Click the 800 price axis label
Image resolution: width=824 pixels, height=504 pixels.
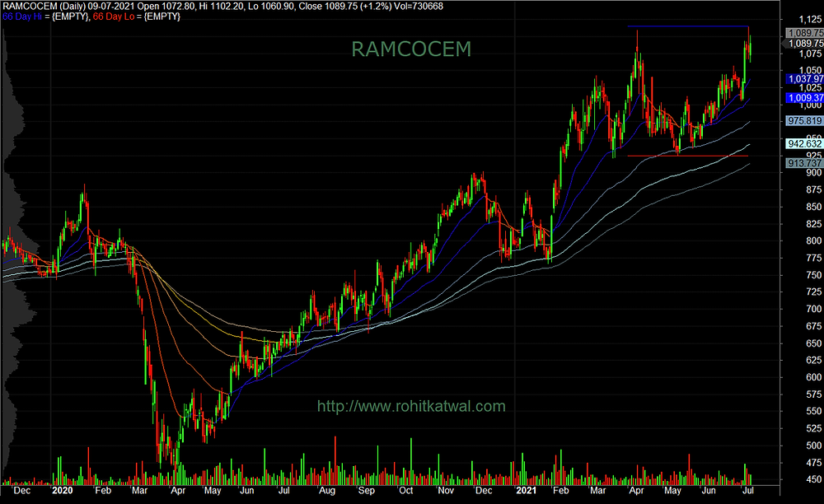pyautogui.click(x=813, y=241)
